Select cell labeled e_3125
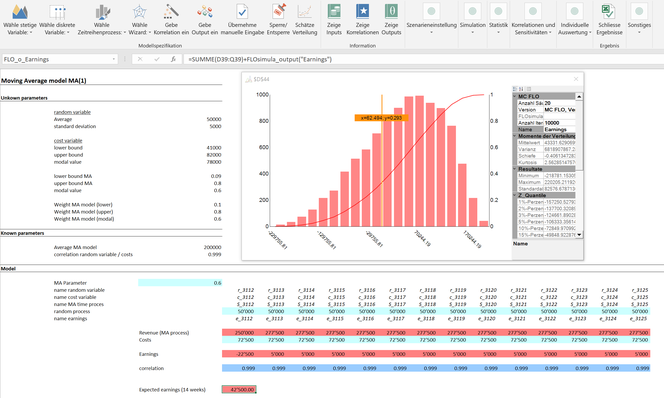The width and height of the screenshot is (664, 398). click(640, 318)
